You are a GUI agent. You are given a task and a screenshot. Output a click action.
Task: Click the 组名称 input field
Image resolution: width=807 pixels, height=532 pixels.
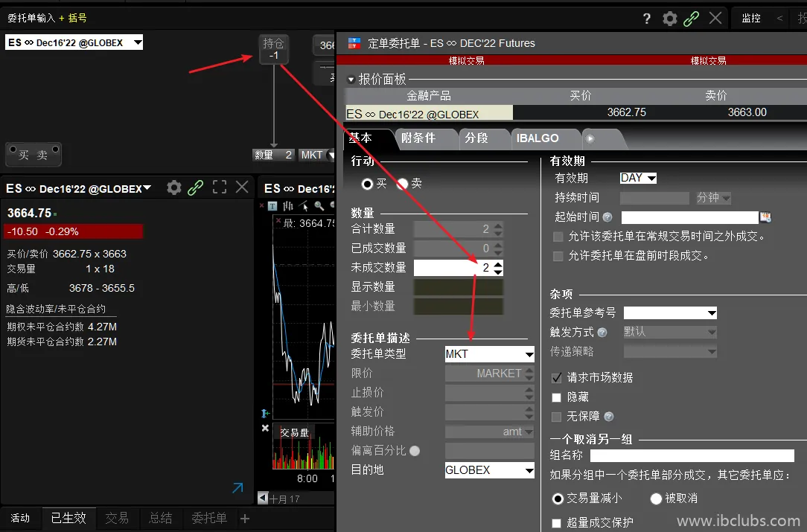692,455
